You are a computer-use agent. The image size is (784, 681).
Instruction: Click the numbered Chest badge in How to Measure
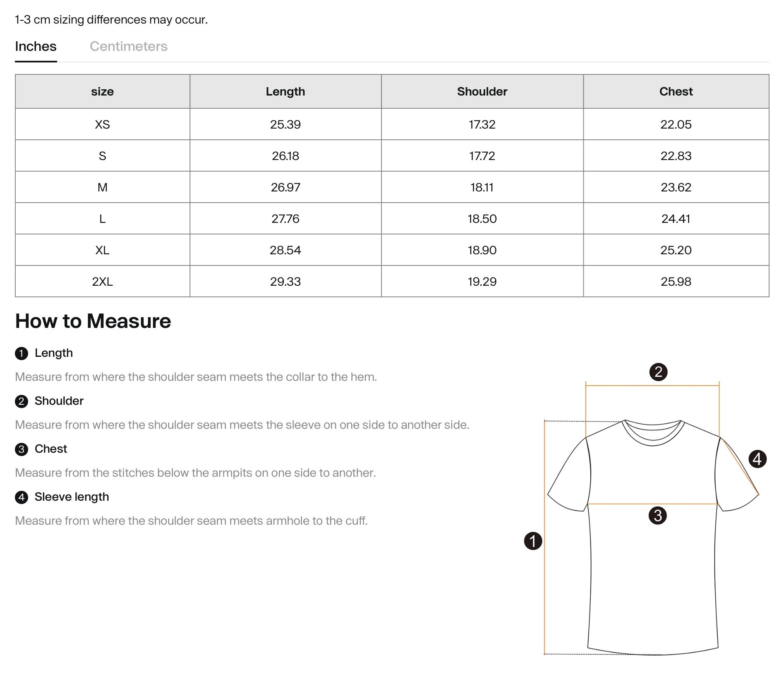[21, 449]
